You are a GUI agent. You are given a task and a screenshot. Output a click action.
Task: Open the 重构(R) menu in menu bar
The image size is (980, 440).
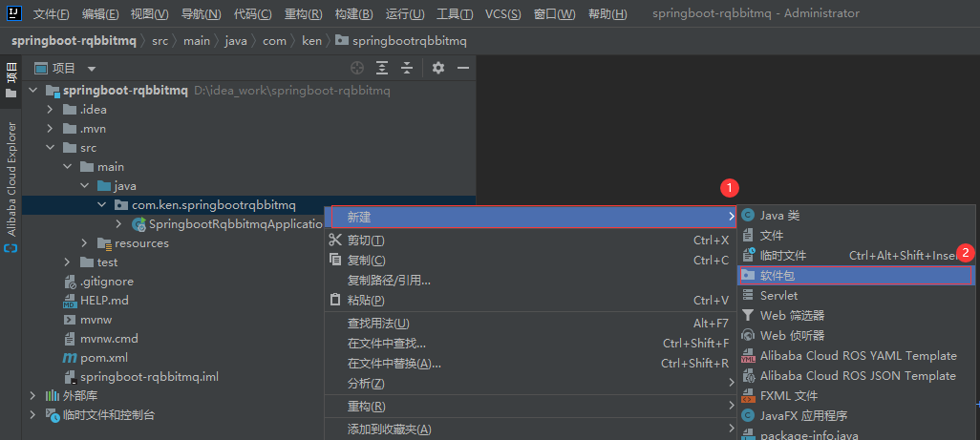(x=303, y=13)
